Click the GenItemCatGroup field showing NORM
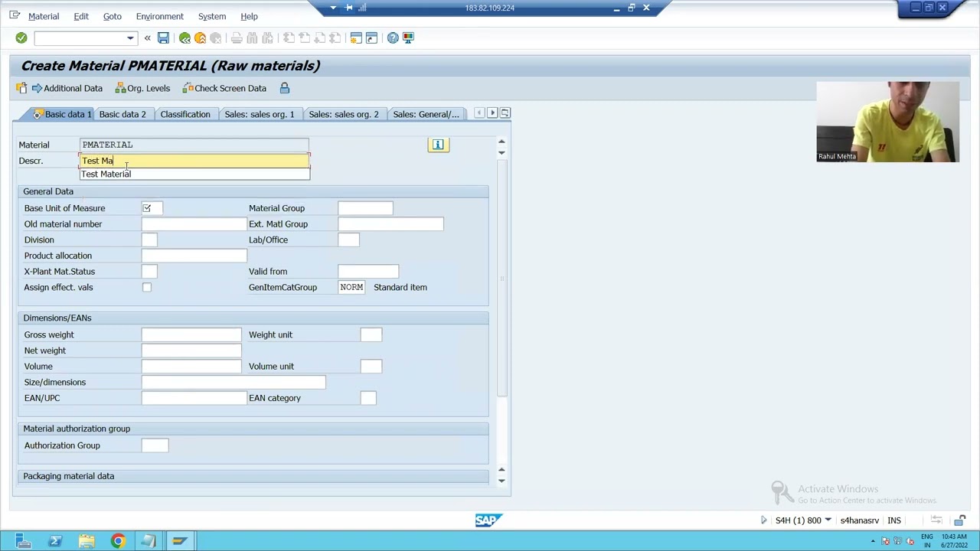980x551 pixels. pyautogui.click(x=351, y=287)
